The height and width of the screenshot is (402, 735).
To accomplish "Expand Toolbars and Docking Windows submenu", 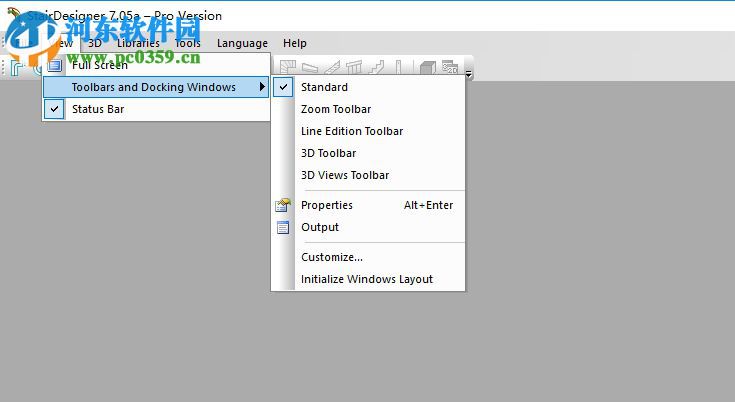I will 156,87.
